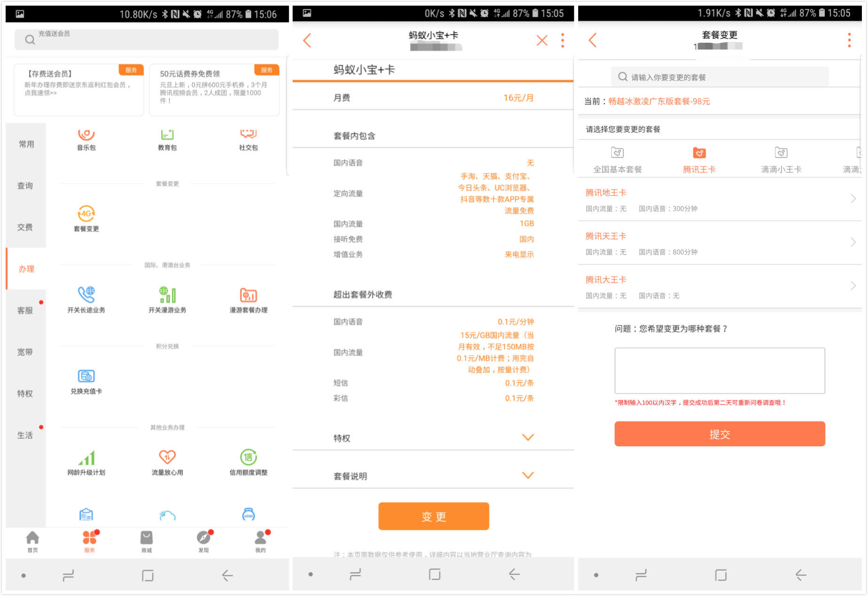Open the 套餐变更 4G icon
The image size is (868, 596).
(86, 214)
